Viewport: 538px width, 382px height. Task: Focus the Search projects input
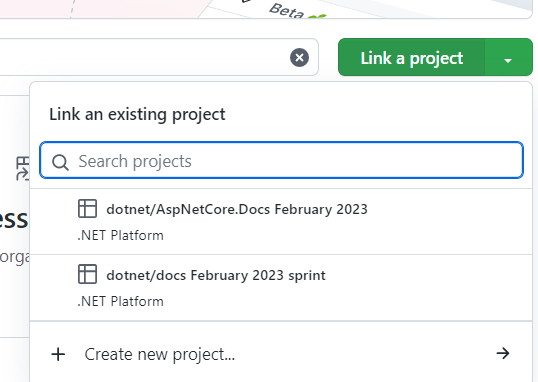point(281,160)
